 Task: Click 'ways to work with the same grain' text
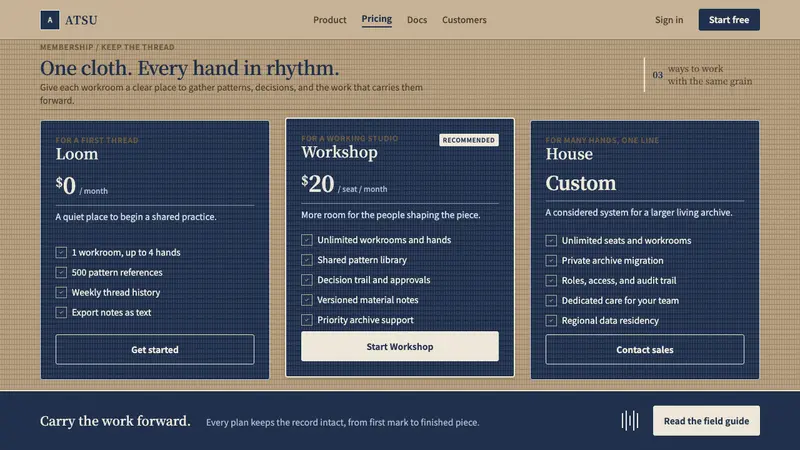coord(710,75)
